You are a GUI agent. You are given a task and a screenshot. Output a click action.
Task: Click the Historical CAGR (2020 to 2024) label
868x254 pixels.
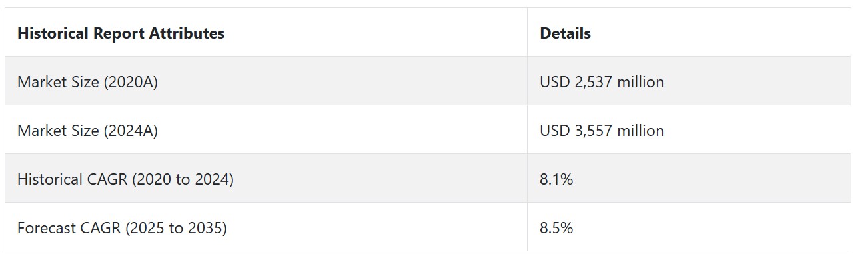coord(125,179)
